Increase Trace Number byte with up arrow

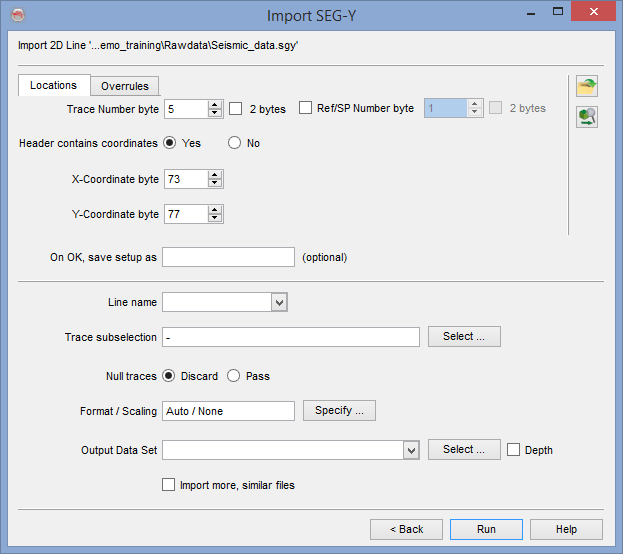tap(215, 104)
